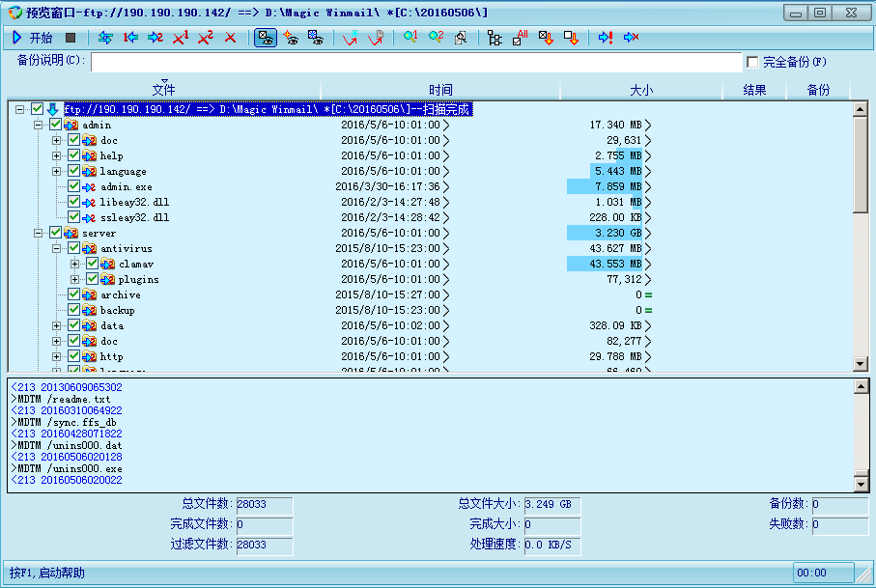Click the tree structure icon in the toolbar
The image size is (876, 588).
click(x=495, y=38)
